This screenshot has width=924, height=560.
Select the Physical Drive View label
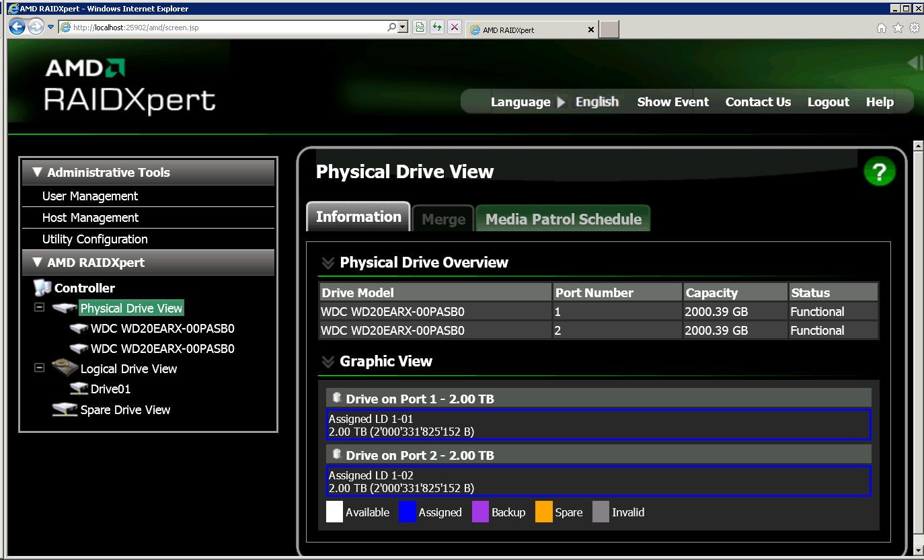(131, 309)
